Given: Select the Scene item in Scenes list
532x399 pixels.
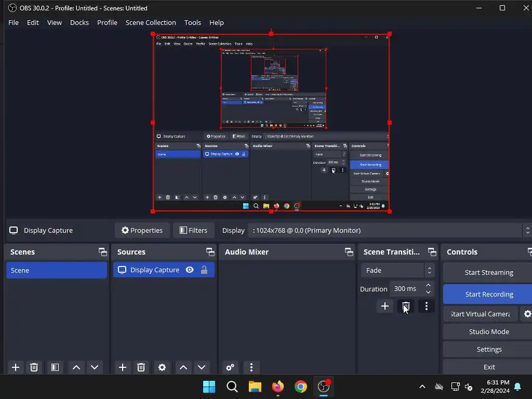Looking at the screenshot, I should pyautogui.click(x=57, y=270).
